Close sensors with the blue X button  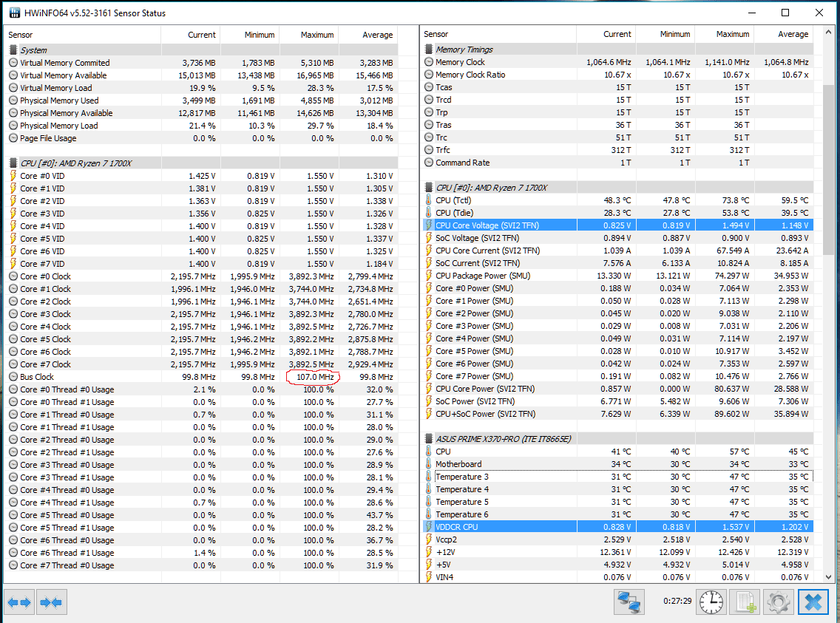point(813,602)
